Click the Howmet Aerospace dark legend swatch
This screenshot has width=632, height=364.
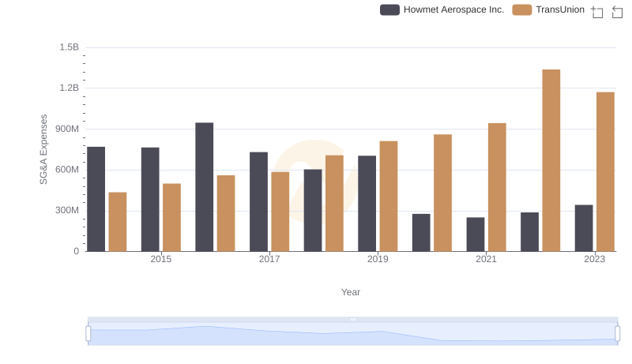click(389, 9)
